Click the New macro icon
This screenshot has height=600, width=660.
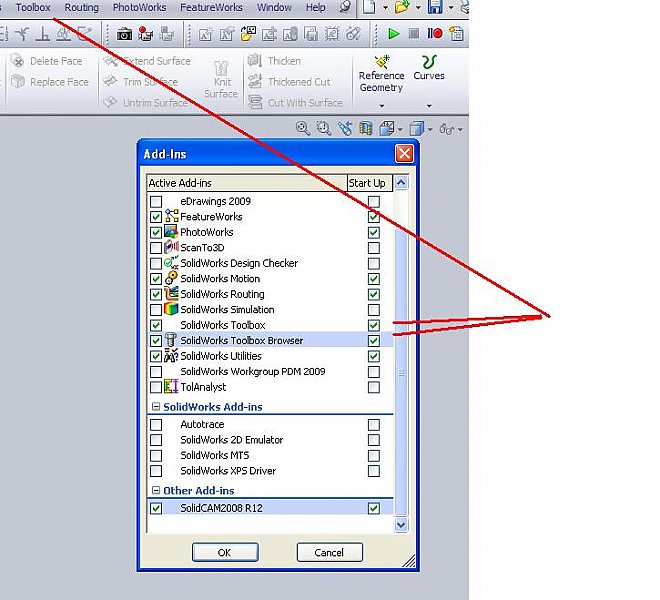[456, 34]
